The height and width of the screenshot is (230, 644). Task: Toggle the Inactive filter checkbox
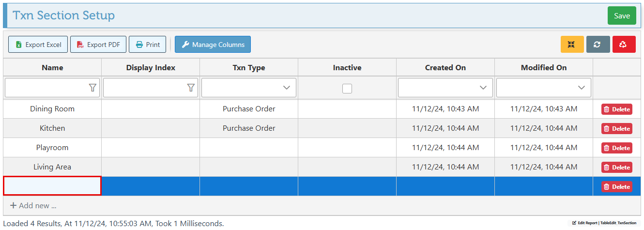(x=347, y=88)
